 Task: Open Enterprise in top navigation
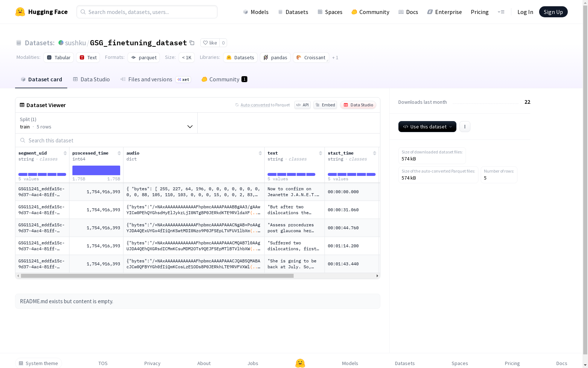tap(444, 12)
